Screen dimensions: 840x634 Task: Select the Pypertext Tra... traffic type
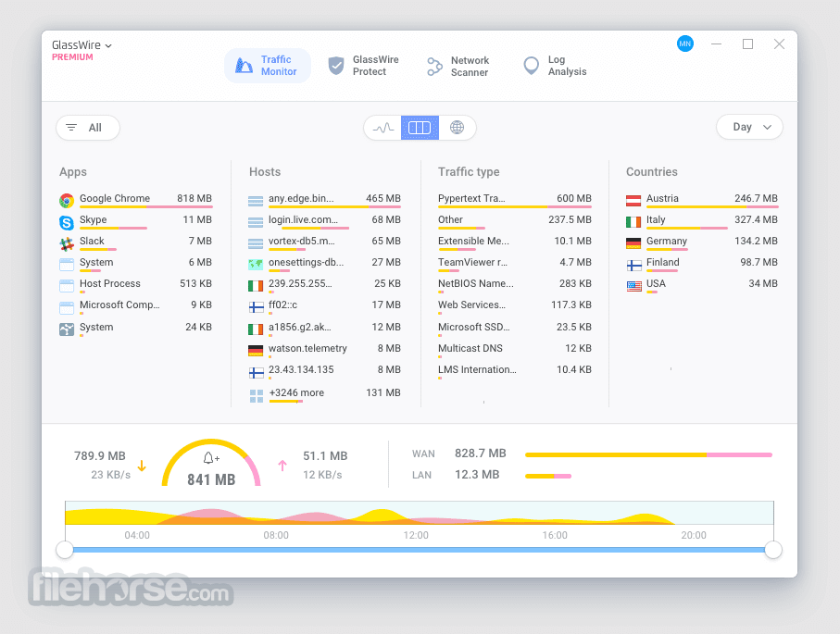pyautogui.click(x=471, y=198)
